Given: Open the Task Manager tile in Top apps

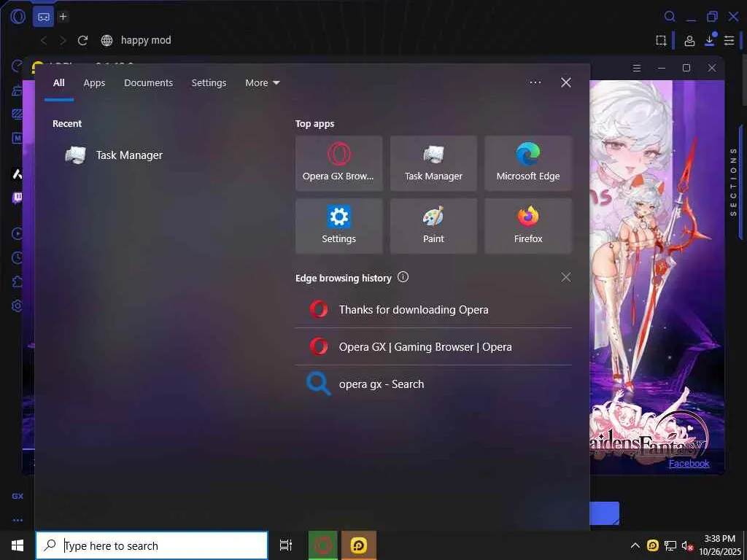Looking at the screenshot, I should (433, 163).
